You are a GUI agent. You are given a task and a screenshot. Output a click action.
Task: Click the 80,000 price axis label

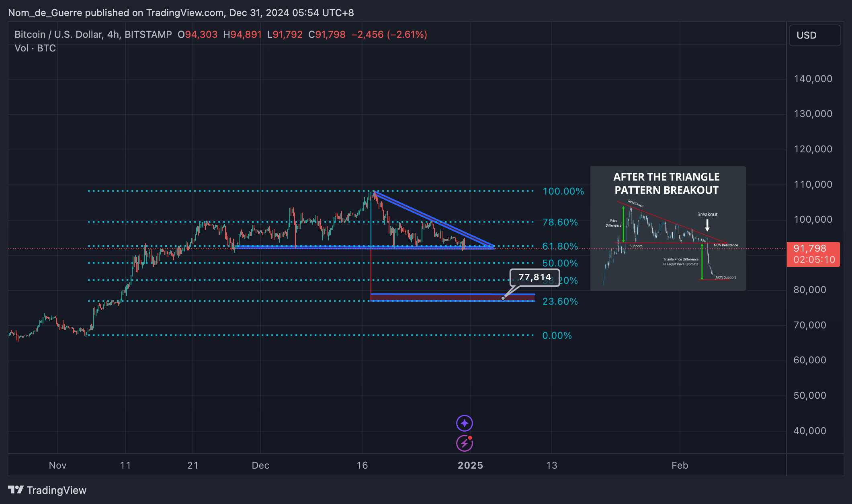810,290
